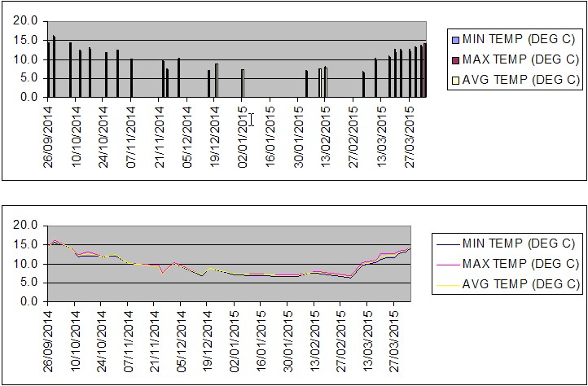Click 10/10/2014 axis label in line chart
588x386 pixels.
coord(76,341)
